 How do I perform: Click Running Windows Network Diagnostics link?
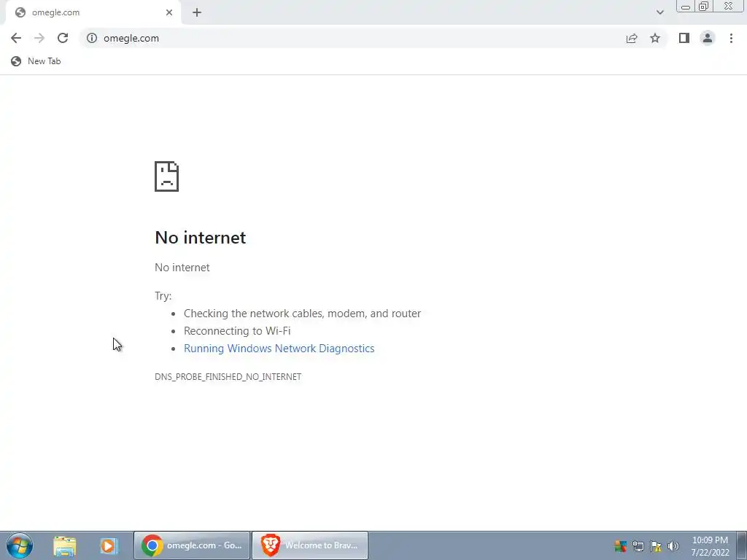(x=279, y=349)
